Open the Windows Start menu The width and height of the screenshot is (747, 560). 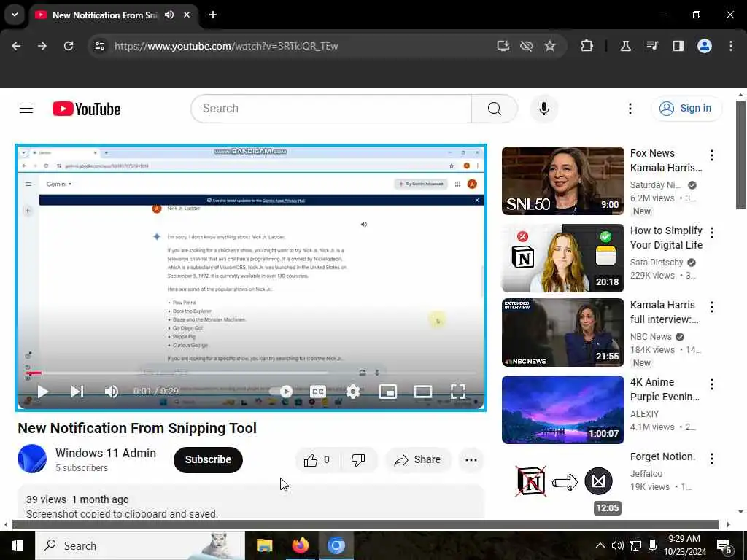pyautogui.click(x=18, y=545)
